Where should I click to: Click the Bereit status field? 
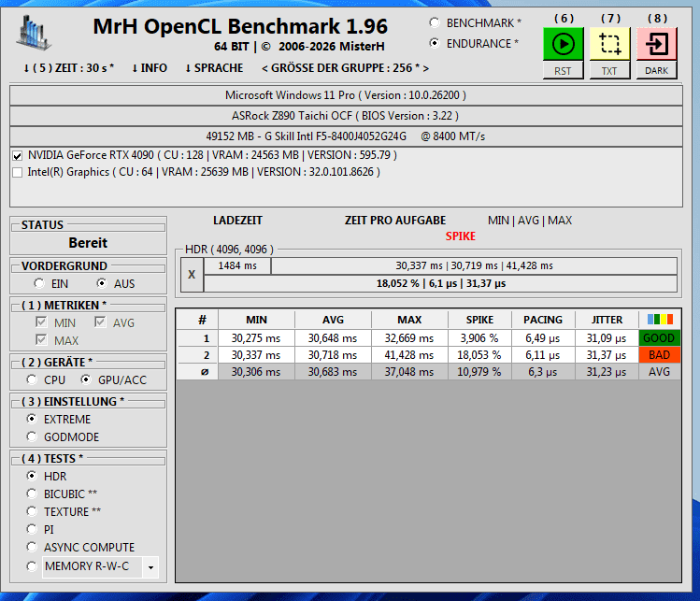coord(88,243)
